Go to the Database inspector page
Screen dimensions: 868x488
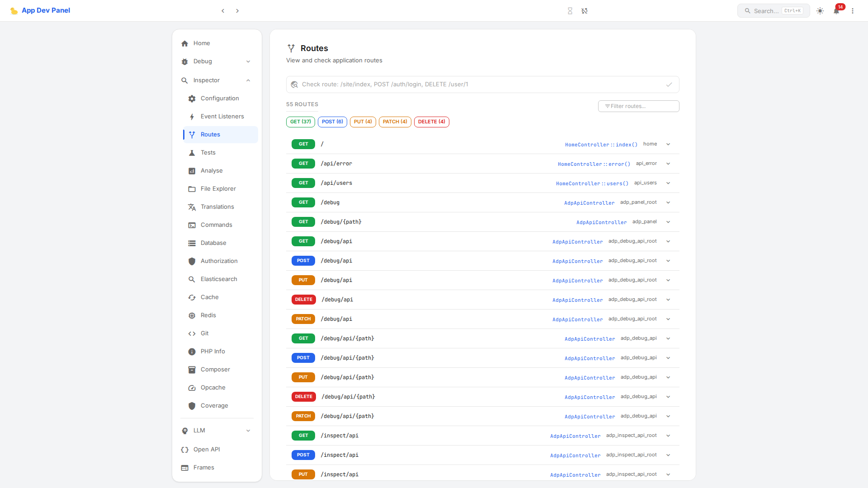213,243
